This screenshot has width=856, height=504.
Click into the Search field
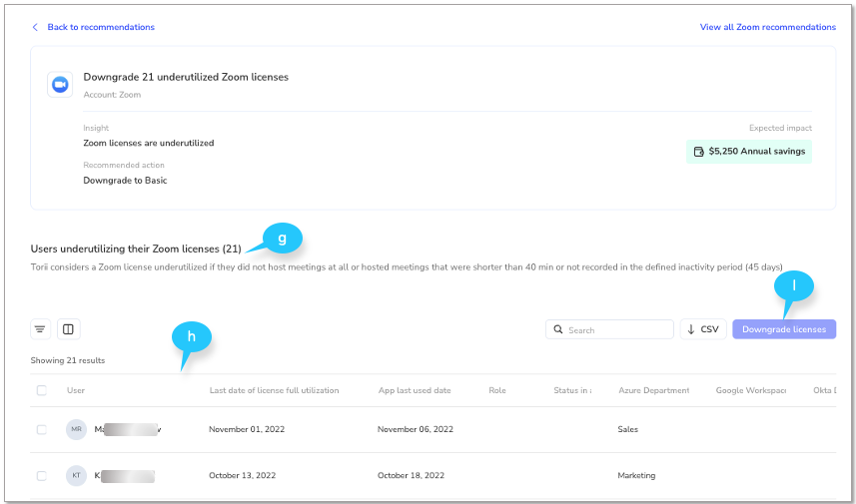(609, 329)
